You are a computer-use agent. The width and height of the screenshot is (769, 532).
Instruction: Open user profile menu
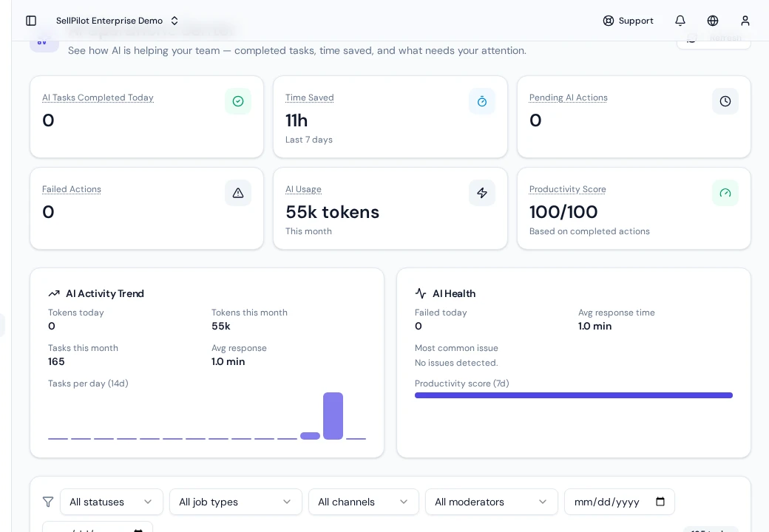[745, 21]
